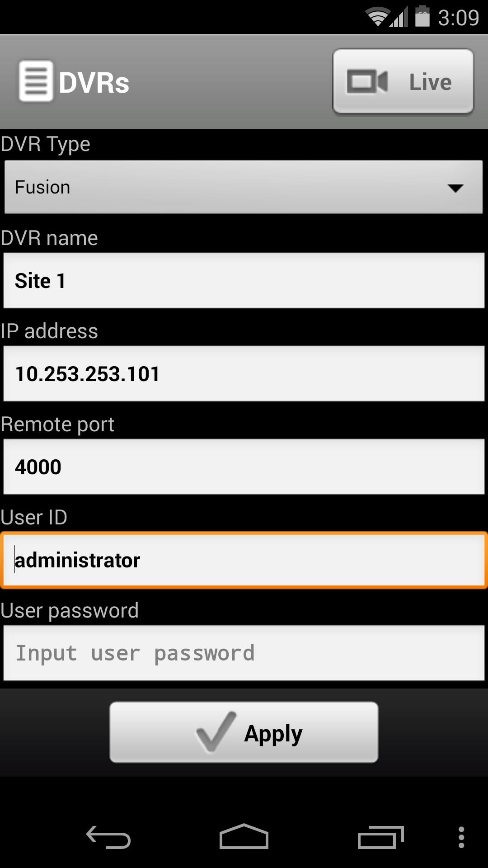Tap the camera icon on Live button
The height and width of the screenshot is (868, 488).
click(x=367, y=82)
